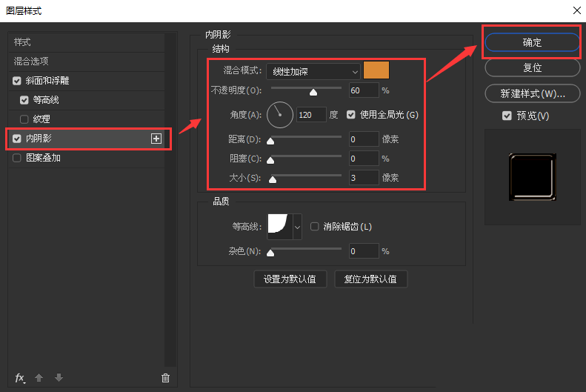The image size is (586, 392).
Task: Click the 复位 button
Action: click(x=532, y=67)
